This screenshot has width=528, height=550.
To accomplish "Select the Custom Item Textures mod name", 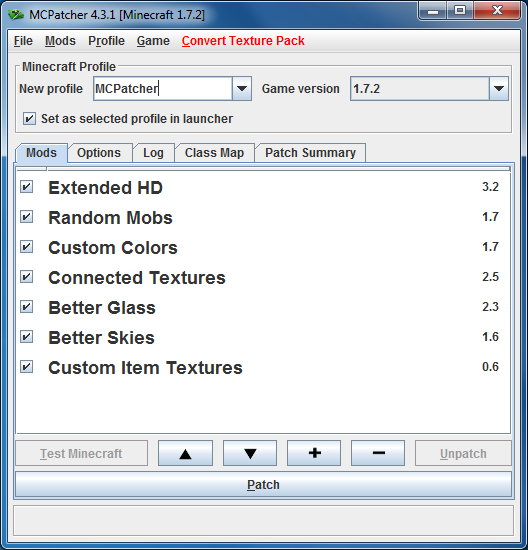I will pos(145,368).
